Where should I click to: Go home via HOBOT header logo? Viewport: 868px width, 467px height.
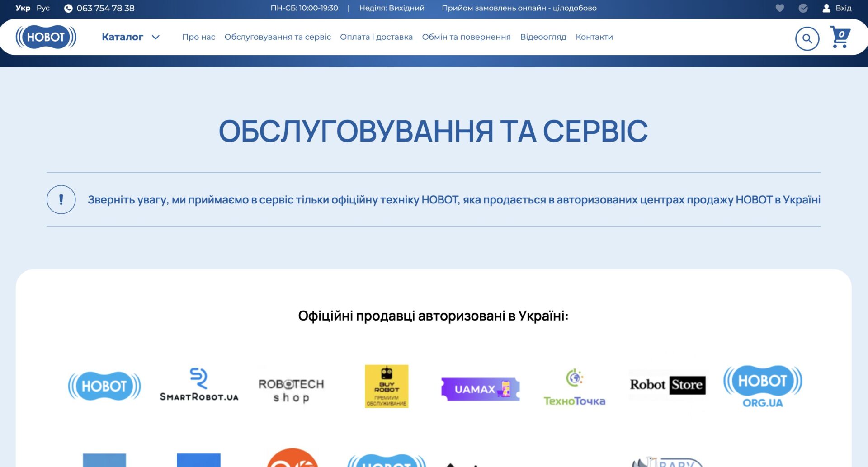46,37
